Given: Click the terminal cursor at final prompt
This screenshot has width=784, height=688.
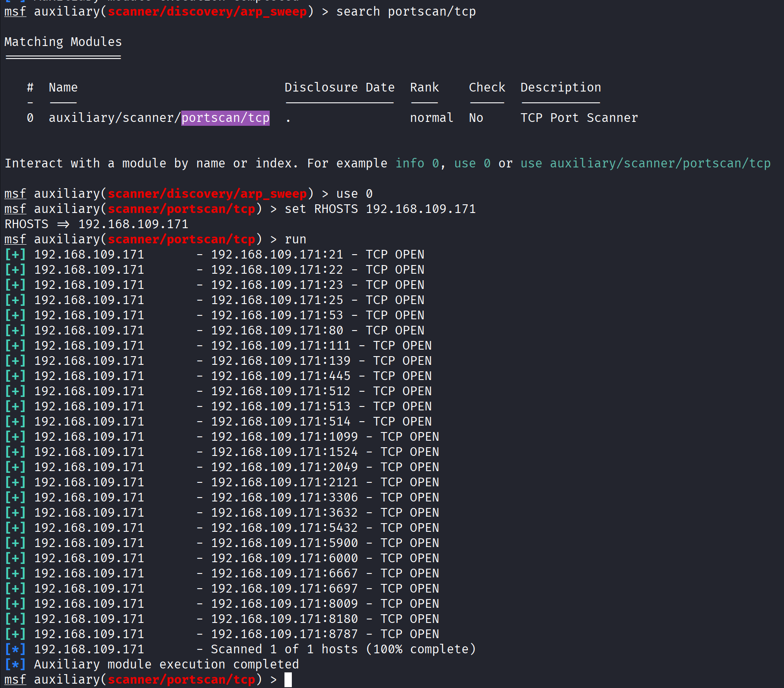Looking at the screenshot, I should [288, 679].
